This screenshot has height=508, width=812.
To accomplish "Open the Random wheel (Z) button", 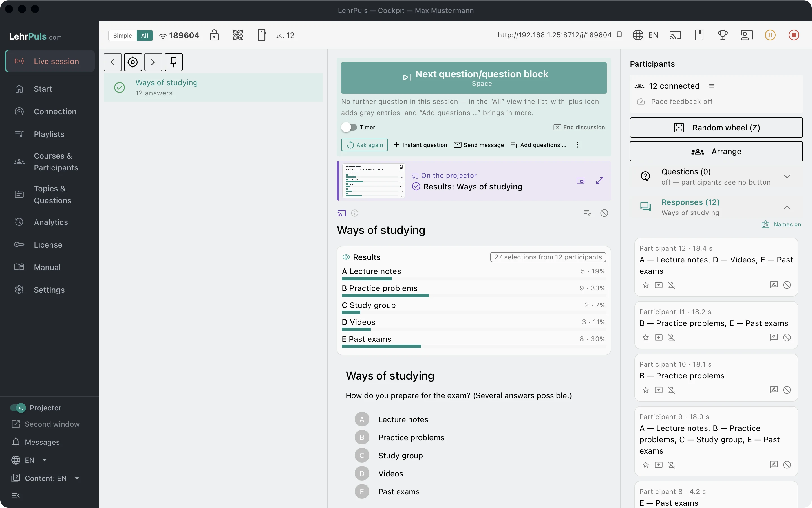I will [716, 127].
